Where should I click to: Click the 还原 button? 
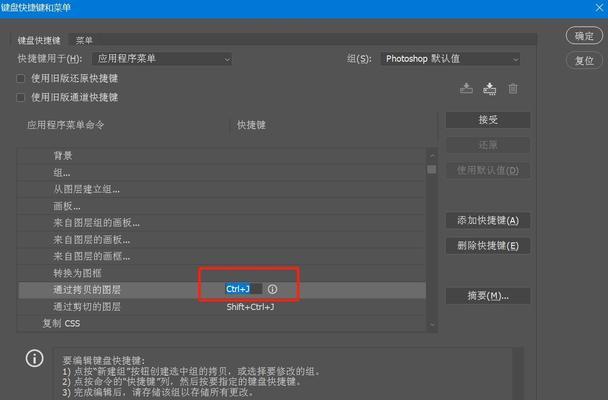(488, 145)
